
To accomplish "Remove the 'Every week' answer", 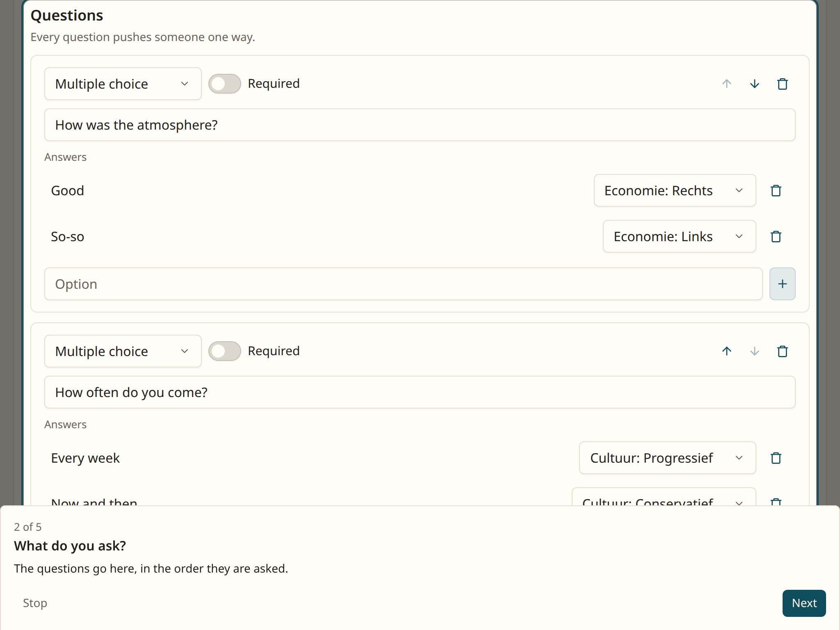I will point(776,458).
